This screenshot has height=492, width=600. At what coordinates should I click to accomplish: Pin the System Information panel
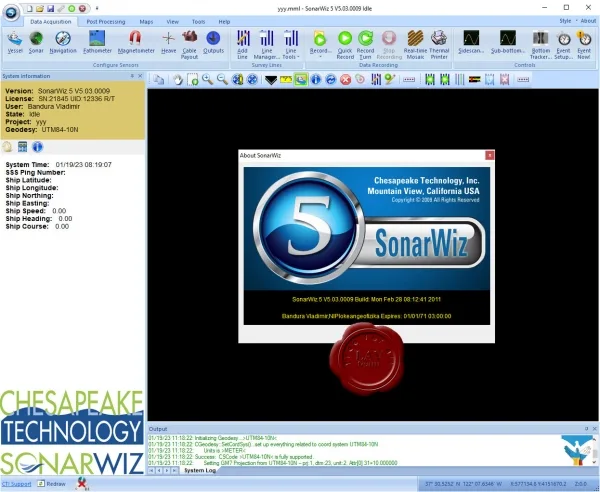point(132,76)
